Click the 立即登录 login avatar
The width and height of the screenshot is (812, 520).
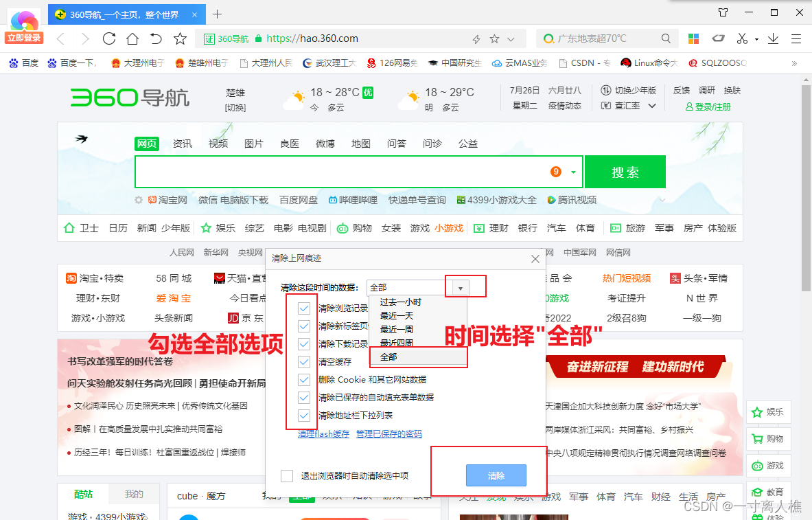pos(24,26)
